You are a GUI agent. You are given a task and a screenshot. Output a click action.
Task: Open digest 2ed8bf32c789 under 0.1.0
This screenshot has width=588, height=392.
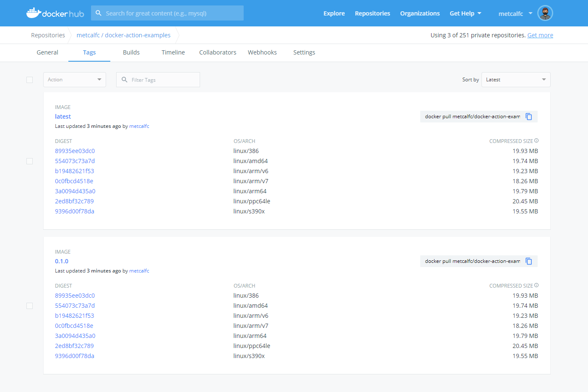click(x=74, y=346)
